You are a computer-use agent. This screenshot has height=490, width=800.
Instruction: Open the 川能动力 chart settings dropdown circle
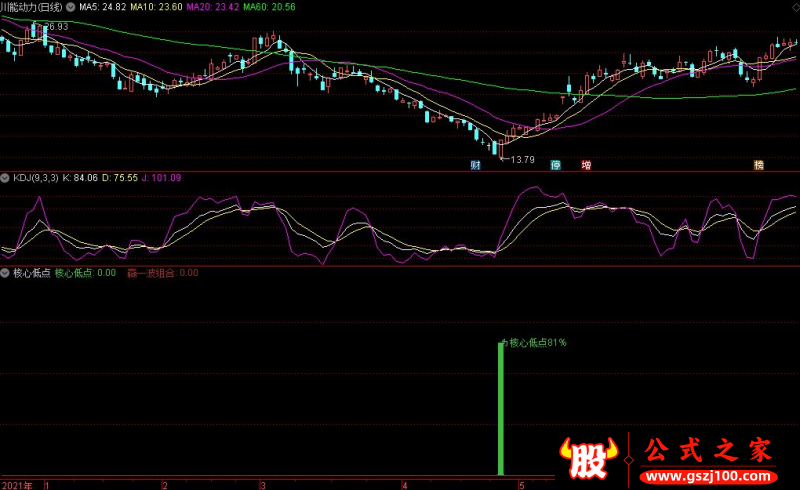point(70,7)
